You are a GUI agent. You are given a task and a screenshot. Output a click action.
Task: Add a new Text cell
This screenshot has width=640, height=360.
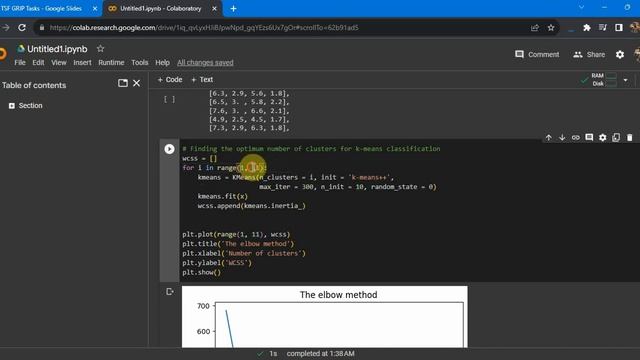202,80
